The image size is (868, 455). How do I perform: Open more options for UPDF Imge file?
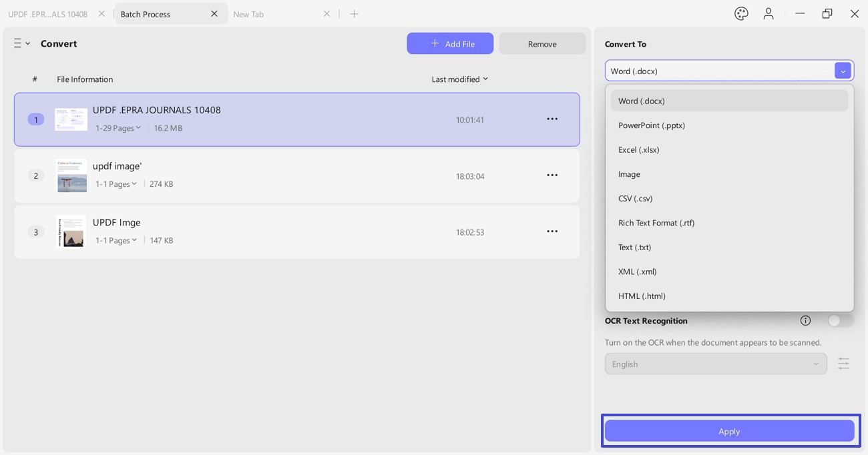[552, 232]
